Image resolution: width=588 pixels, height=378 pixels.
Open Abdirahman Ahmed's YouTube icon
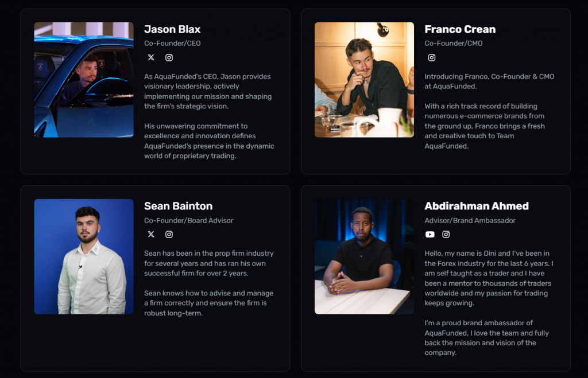click(x=430, y=234)
